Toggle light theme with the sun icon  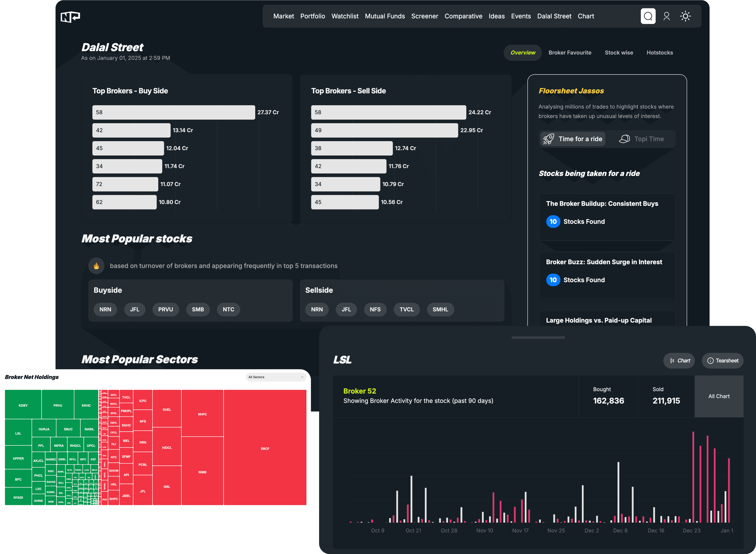click(686, 16)
